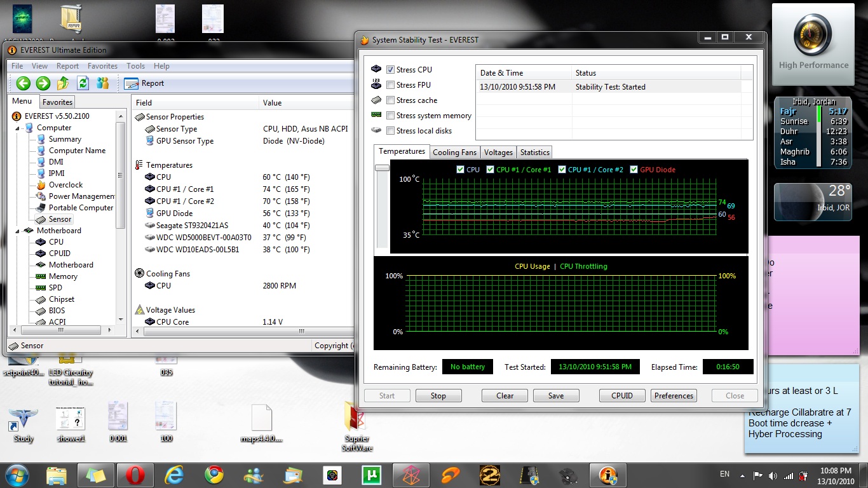
Task: Click the Field column header
Action: click(195, 102)
